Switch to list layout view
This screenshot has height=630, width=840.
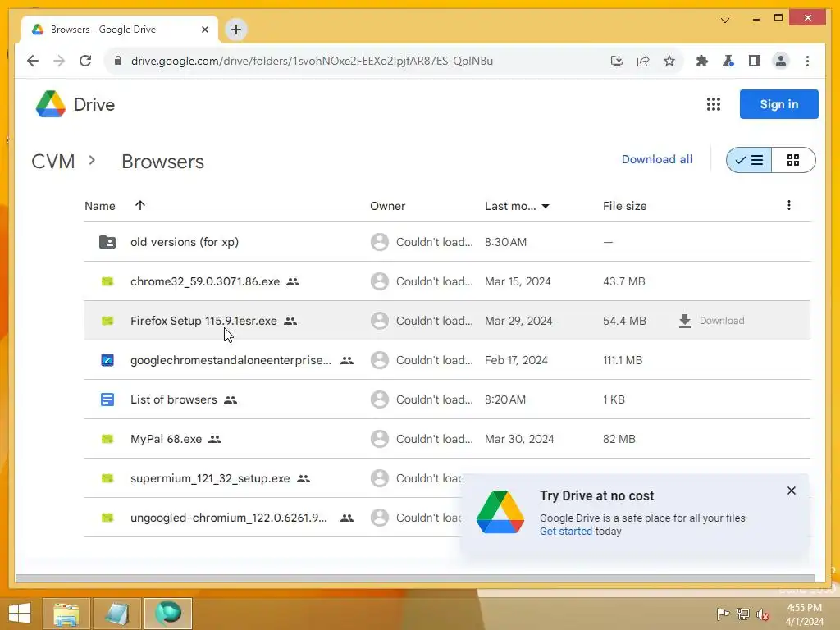pos(749,160)
